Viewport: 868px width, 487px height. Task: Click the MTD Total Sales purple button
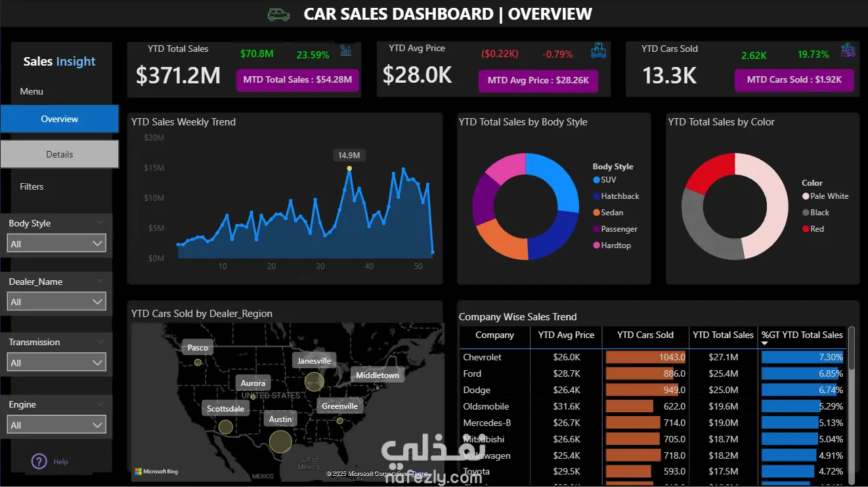[297, 80]
